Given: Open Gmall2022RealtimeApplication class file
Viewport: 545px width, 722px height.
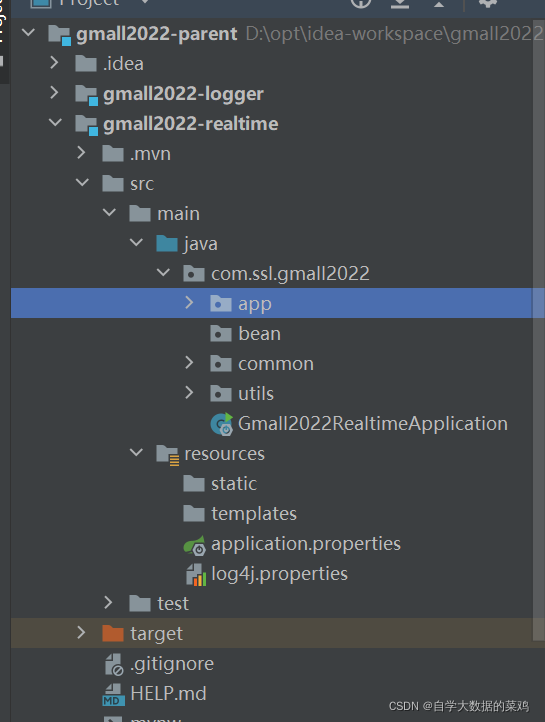Looking at the screenshot, I should [x=373, y=424].
